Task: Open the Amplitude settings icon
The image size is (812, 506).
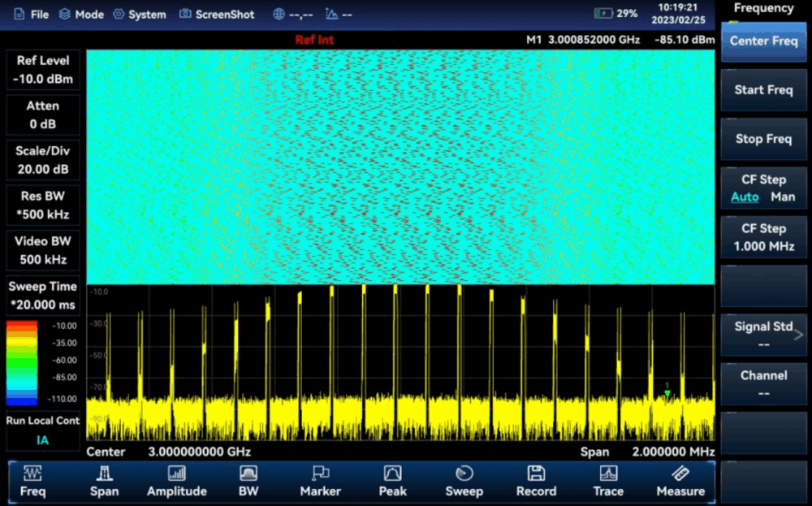Action: point(177,474)
